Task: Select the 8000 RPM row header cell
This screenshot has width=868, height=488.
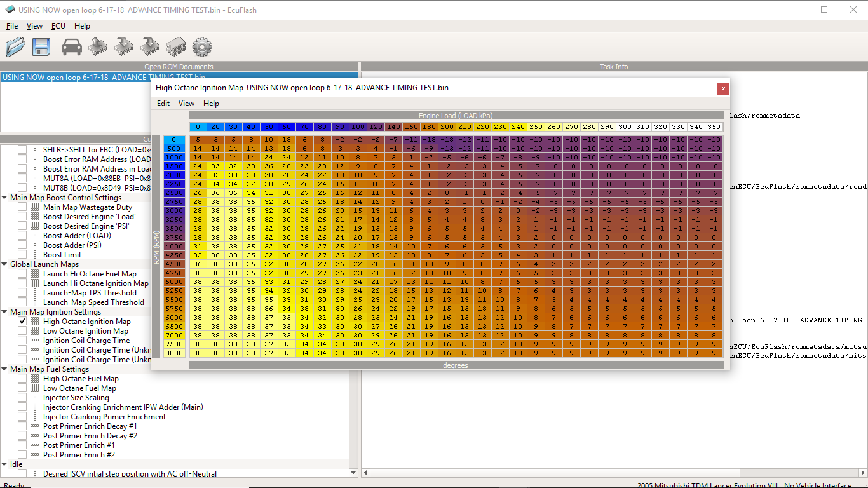Action: coord(174,353)
